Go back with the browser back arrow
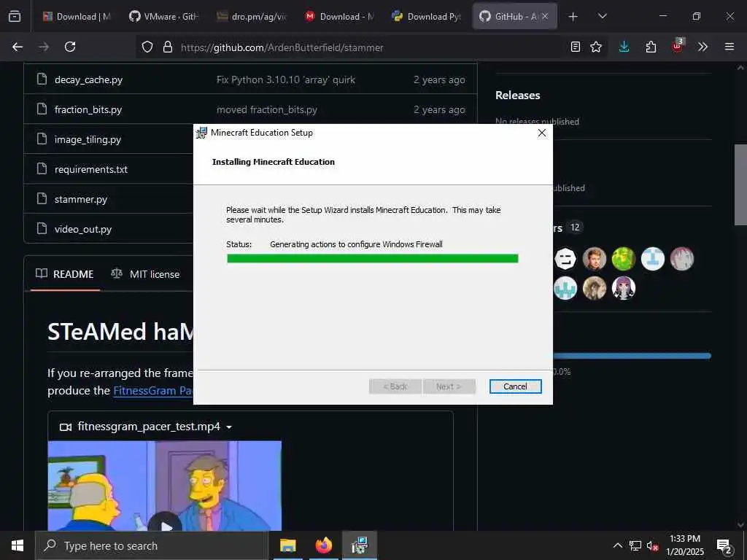 (18, 47)
